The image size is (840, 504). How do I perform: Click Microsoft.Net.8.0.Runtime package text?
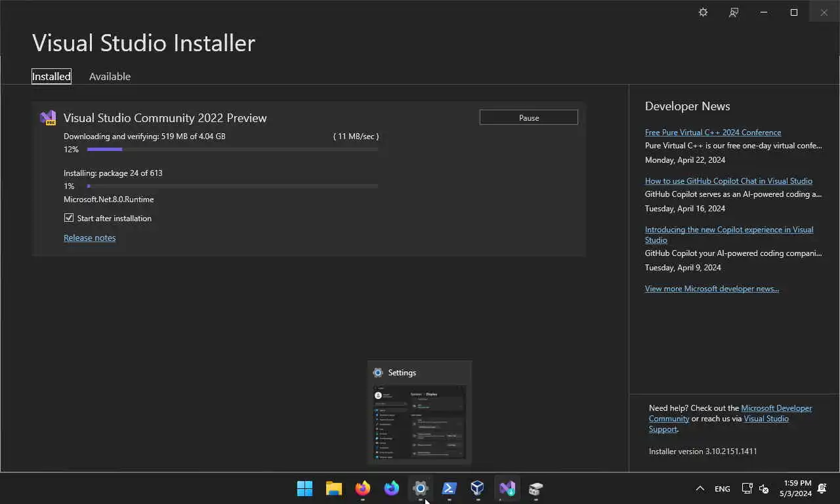click(x=109, y=199)
